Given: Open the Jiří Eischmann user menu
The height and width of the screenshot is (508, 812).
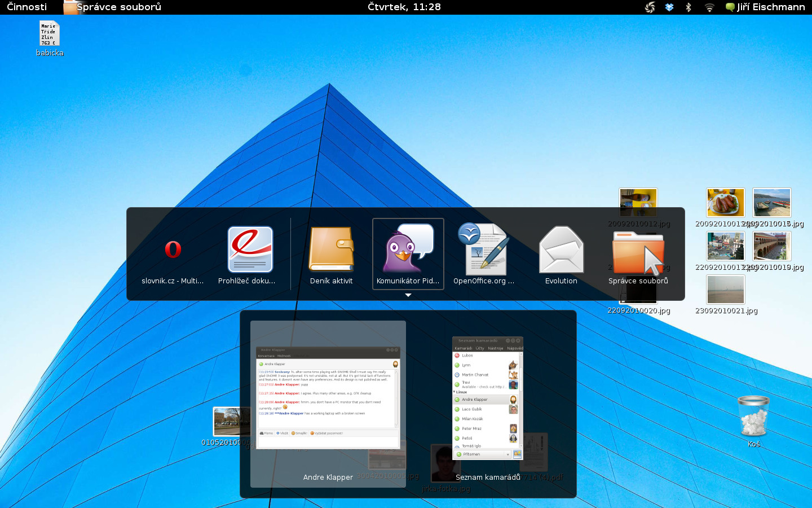Looking at the screenshot, I should [765, 7].
